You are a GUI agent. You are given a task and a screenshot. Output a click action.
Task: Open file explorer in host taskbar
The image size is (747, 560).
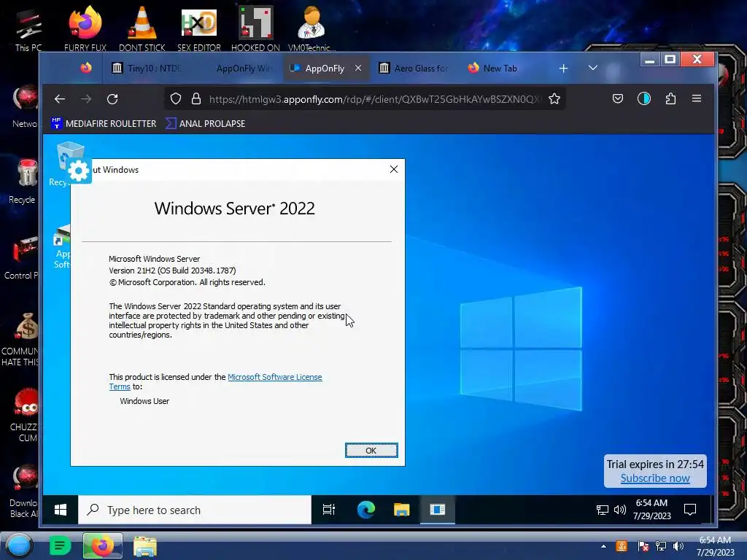point(145,546)
